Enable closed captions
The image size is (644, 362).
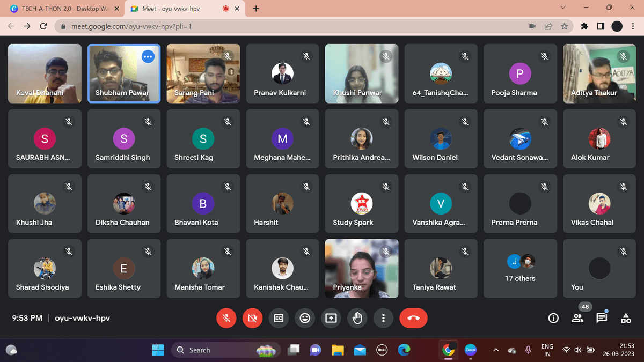click(x=279, y=318)
